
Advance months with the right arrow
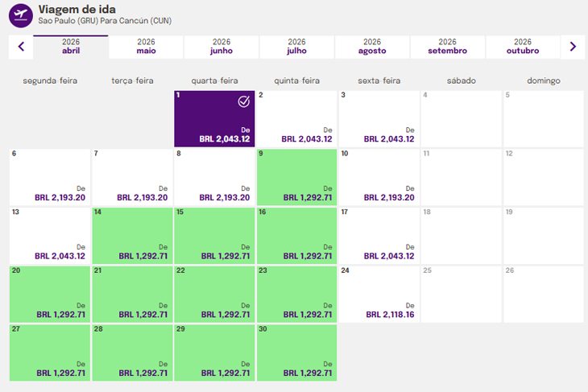pos(573,47)
